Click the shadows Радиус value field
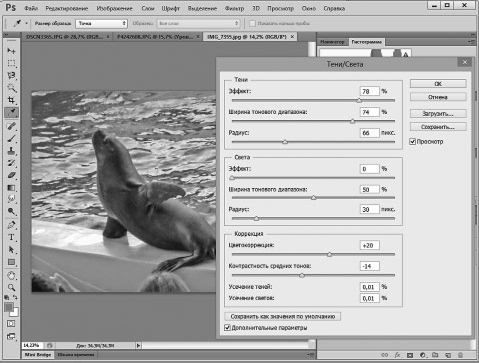Viewport: 479px width, 363px height. (x=369, y=133)
